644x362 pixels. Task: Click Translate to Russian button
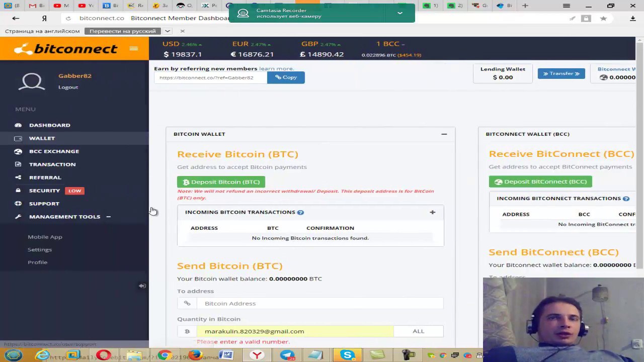(123, 31)
